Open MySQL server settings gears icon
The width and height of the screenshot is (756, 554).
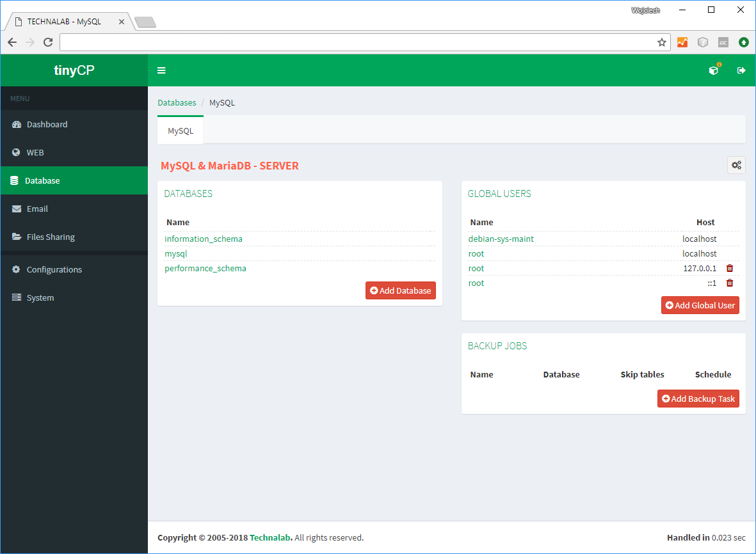[x=736, y=165]
